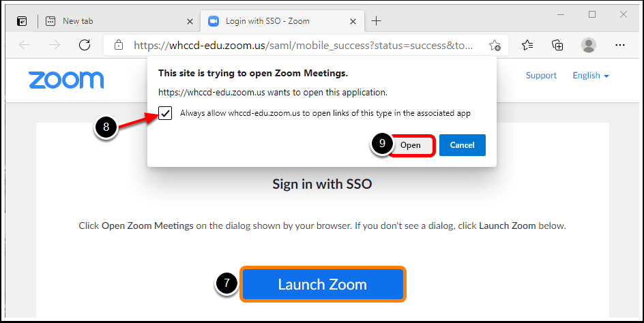644x323 pixels.
Task: Click the back navigation arrow
Action: pyautogui.click(x=25, y=45)
